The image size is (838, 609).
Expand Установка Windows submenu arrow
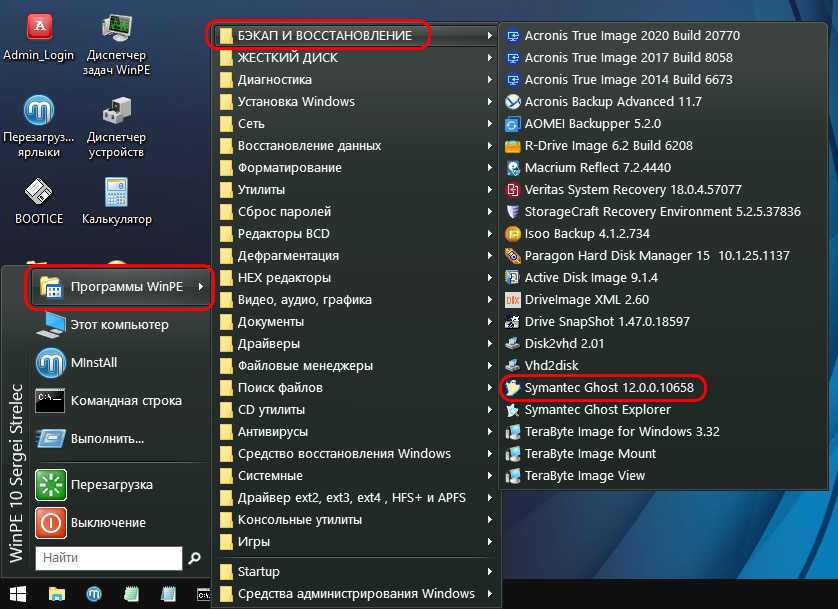pos(490,102)
